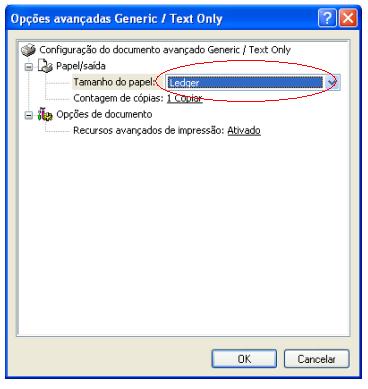Close the Opções avançadas dialog

[x=348, y=18]
